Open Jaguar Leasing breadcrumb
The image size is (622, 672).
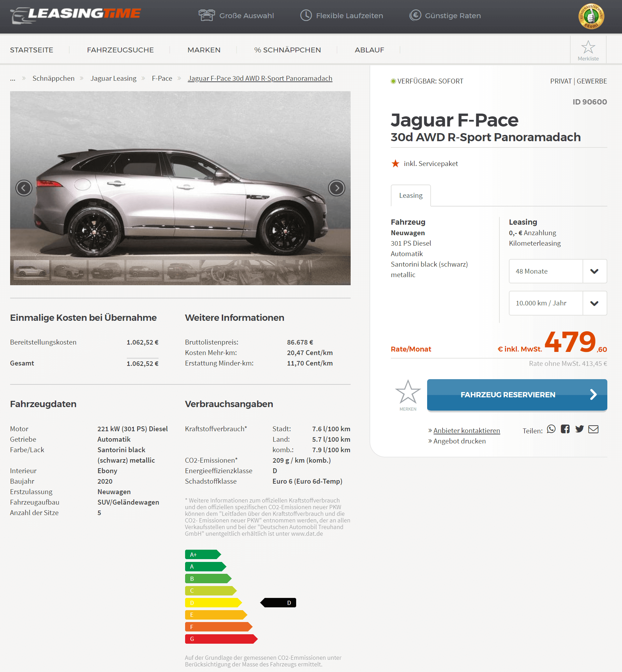114,78
